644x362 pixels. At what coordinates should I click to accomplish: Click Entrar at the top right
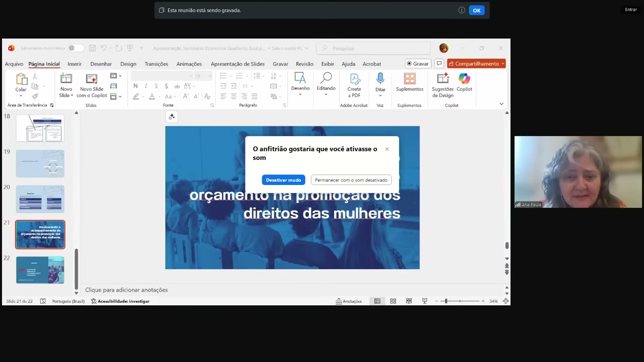pos(631,10)
